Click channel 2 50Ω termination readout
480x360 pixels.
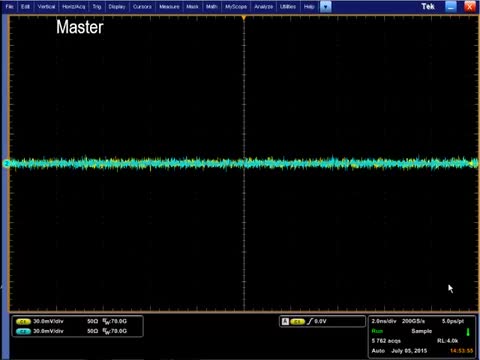[93, 331]
